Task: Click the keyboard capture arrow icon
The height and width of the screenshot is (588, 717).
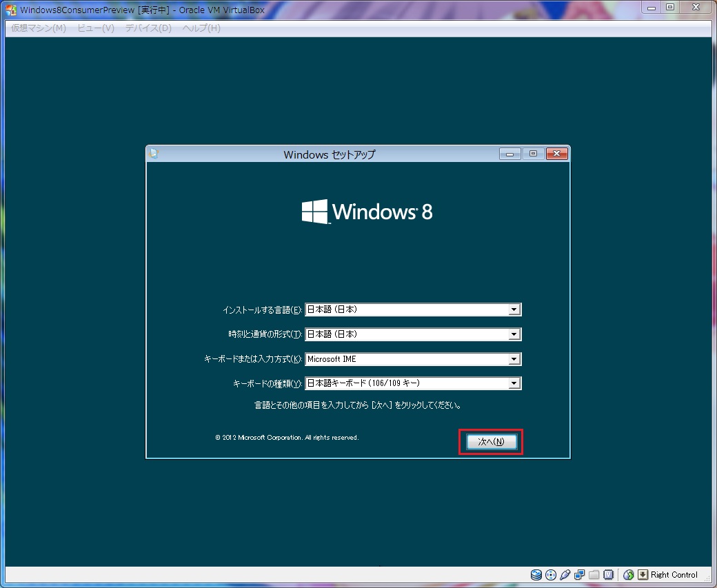Action: 643,575
